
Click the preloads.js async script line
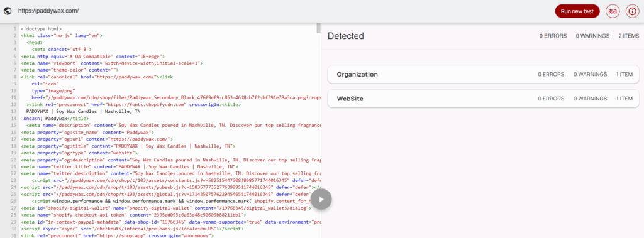(132, 229)
